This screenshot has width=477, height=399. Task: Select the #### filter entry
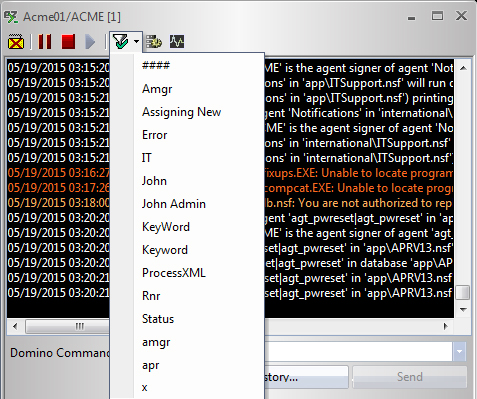(x=156, y=66)
